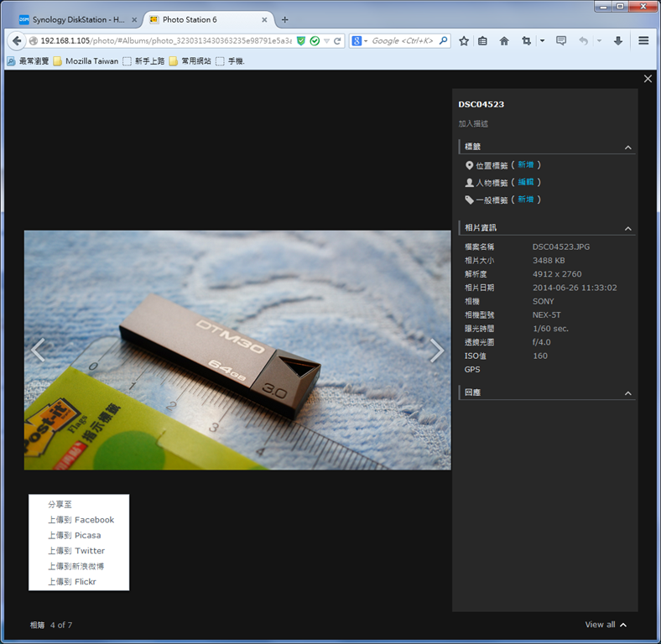Click the undo arrow toolbar icon
Viewport: 661px width, 644px height.
[584, 41]
